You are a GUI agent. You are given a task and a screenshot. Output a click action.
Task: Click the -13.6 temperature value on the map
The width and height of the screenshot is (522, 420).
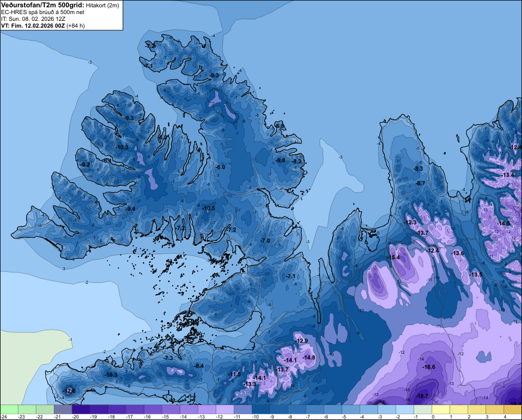click(458, 253)
